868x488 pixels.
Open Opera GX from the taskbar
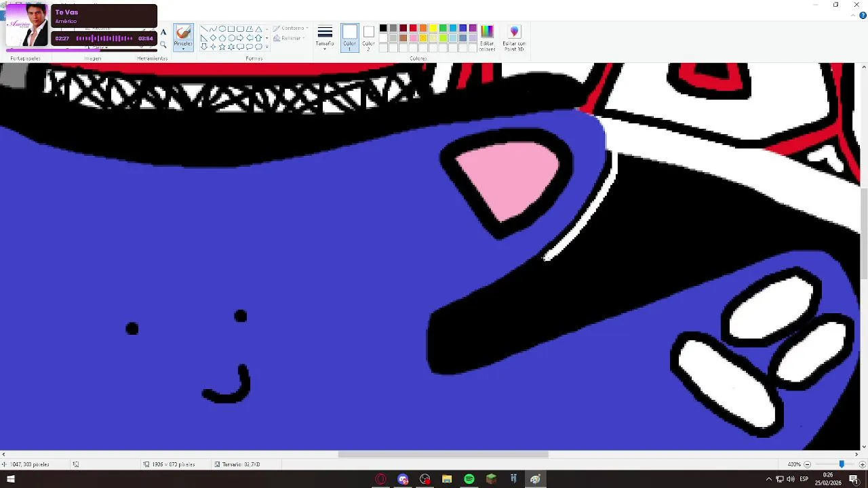(380, 479)
